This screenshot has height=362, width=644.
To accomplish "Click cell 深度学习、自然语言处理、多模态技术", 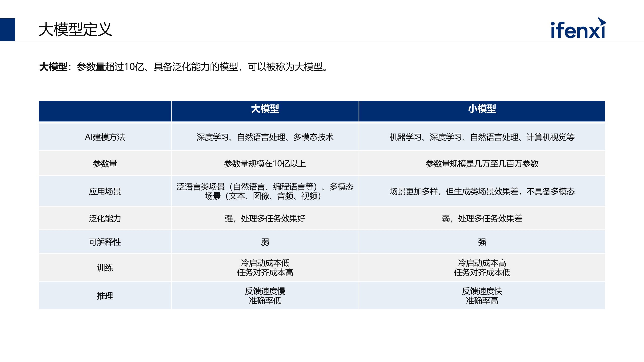I will coord(265,137).
